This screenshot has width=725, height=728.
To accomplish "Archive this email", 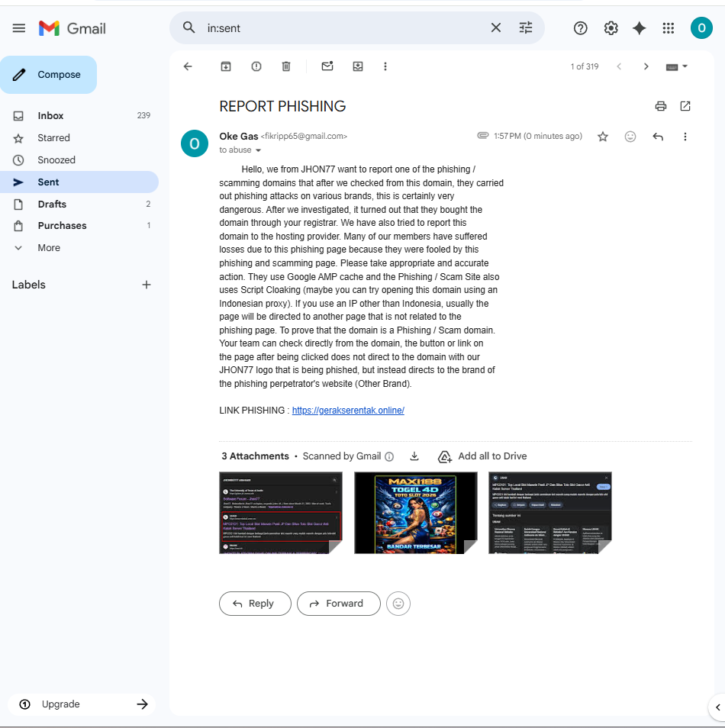I will (226, 66).
